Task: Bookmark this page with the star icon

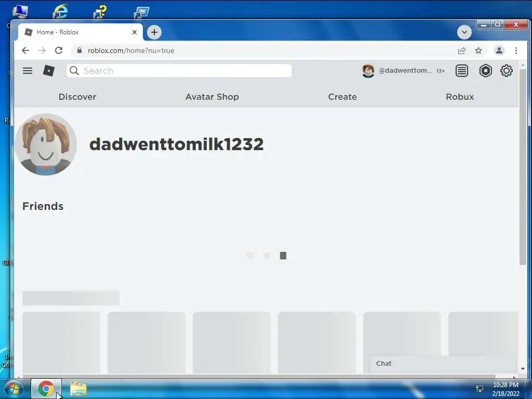Action: coord(478,50)
